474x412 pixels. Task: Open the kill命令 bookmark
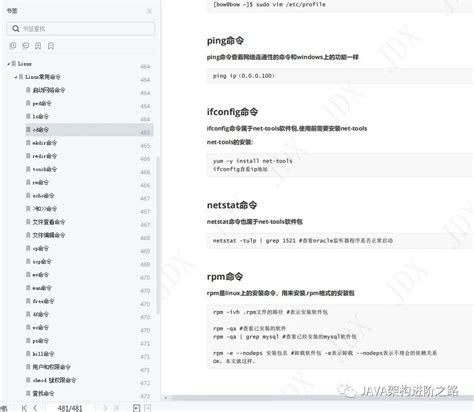43,354
